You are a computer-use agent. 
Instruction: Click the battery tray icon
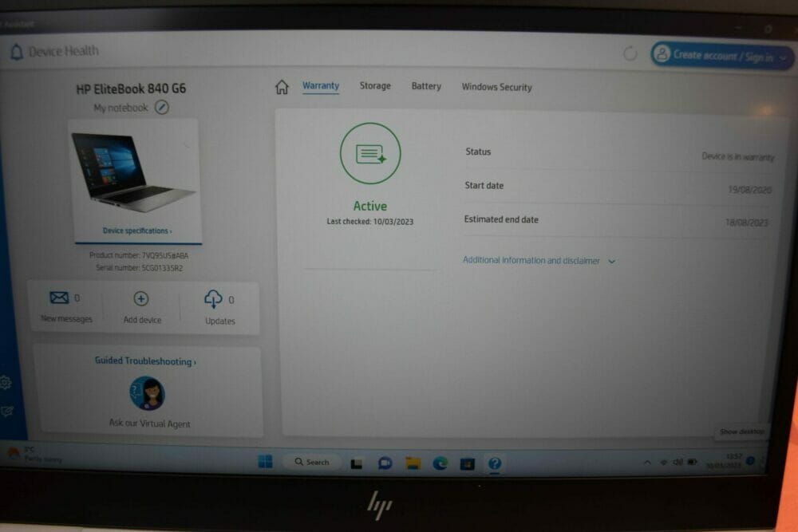(x=692, y=462)
